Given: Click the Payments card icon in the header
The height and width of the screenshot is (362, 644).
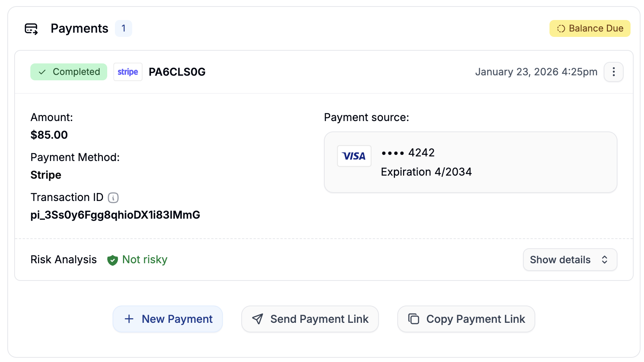Looking at the screenshot, I should [x=32, y=28].
